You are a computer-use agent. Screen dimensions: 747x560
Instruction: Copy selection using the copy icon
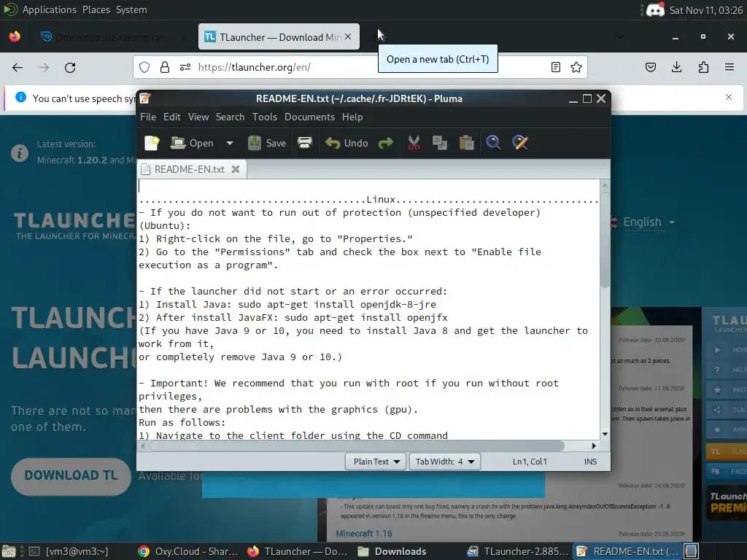pyautogui.click(x=440, y=143)
